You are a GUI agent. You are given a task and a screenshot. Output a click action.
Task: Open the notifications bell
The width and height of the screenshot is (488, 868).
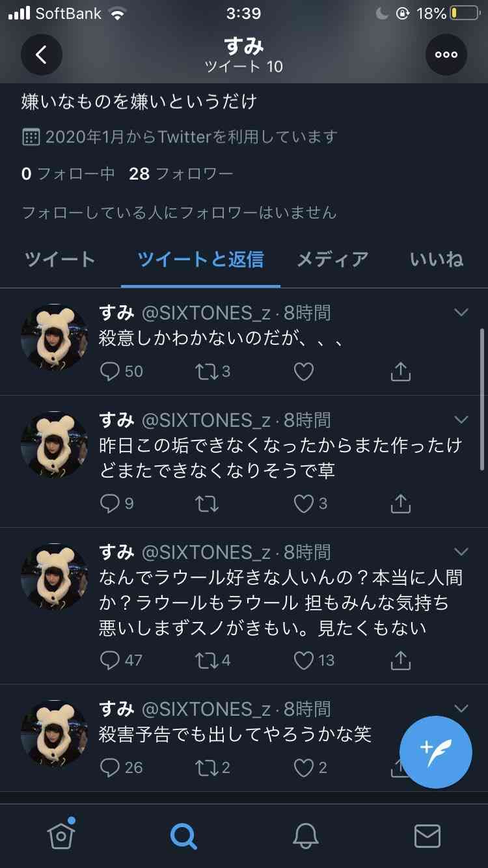pos(305,835)
